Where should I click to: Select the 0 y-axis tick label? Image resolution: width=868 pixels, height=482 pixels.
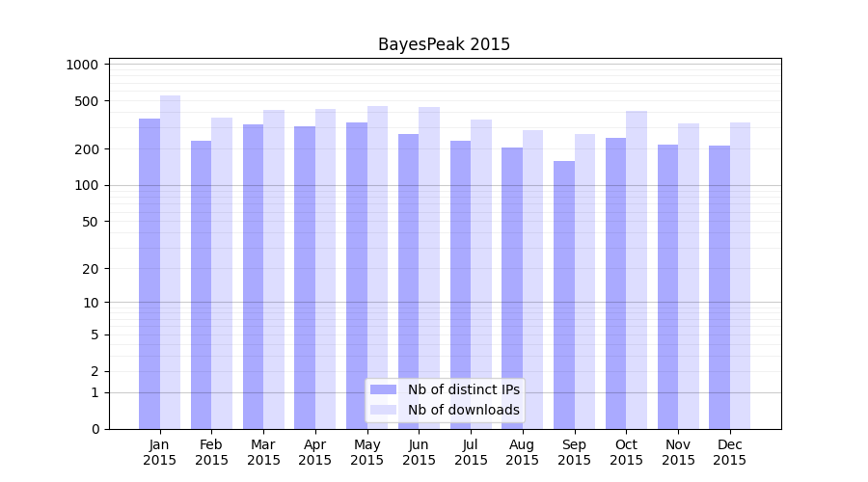coord(95,429)
